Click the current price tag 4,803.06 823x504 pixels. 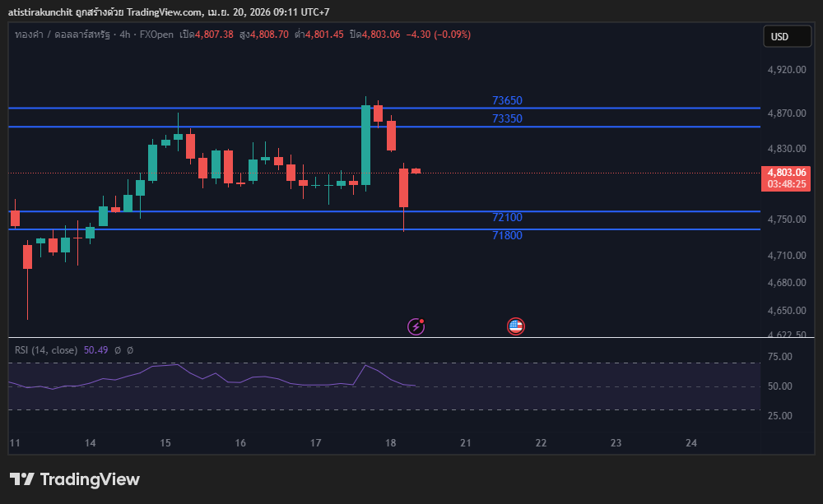785,173
